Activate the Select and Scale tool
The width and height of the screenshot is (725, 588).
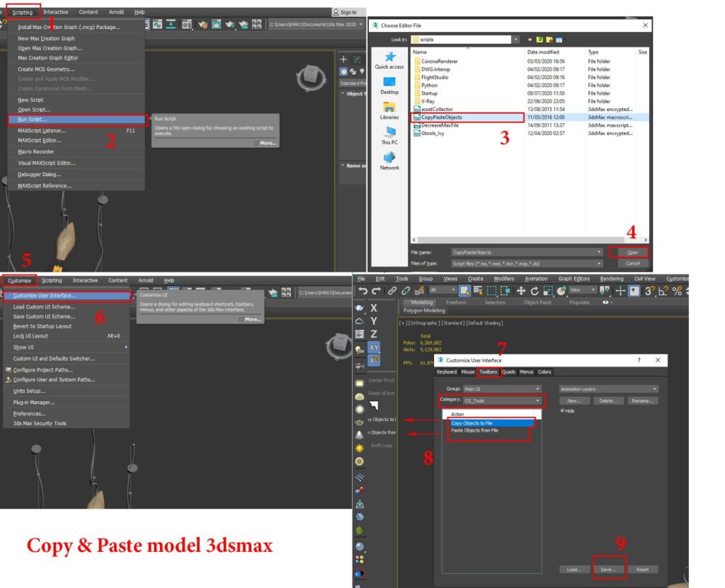coord(548,291)
